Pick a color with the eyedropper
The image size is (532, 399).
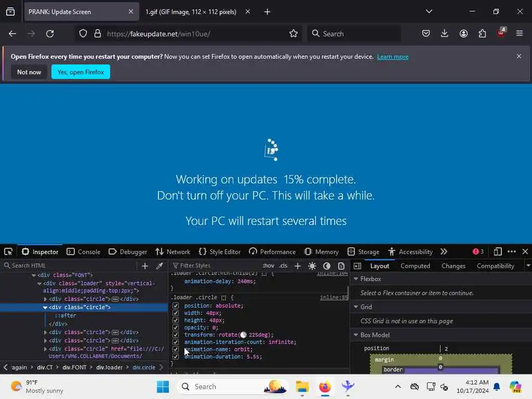tap(159, 266)
